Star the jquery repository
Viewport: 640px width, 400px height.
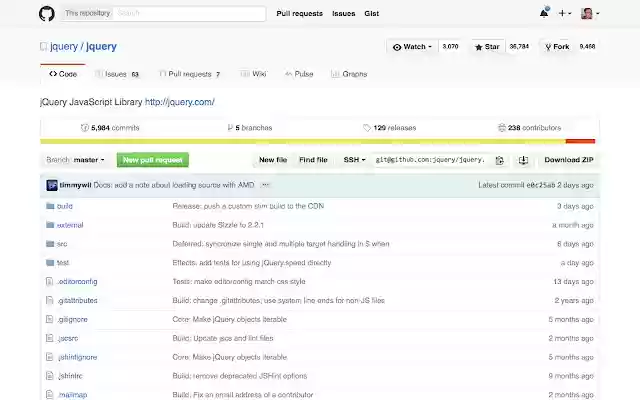(487, 47)
